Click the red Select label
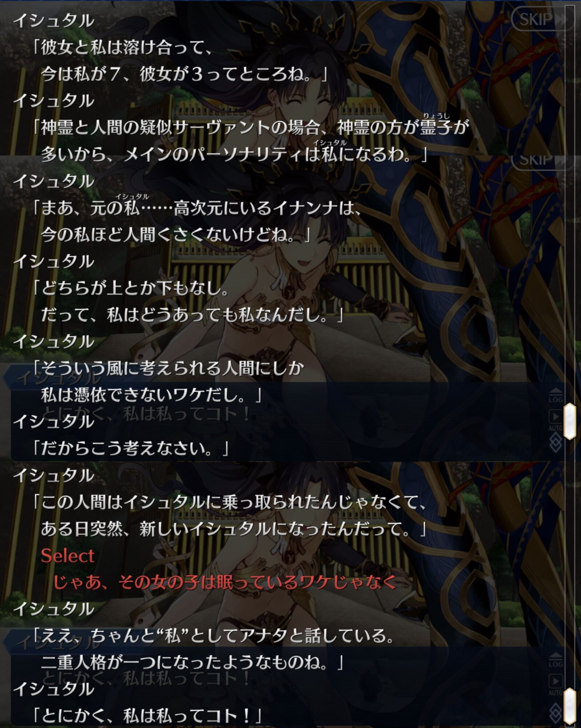Viewport: 581px width, 728px height. click(68, 556)
